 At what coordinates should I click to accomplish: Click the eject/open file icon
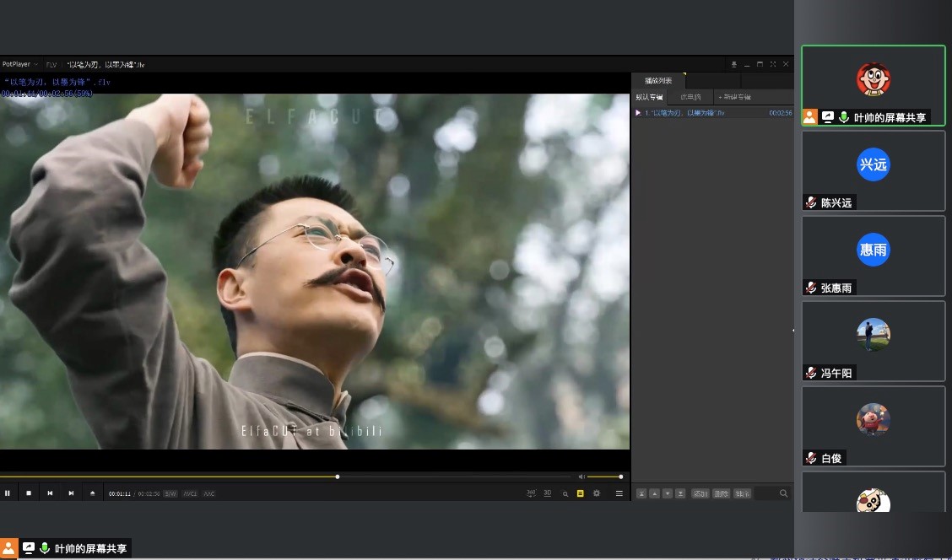[92, 493]
